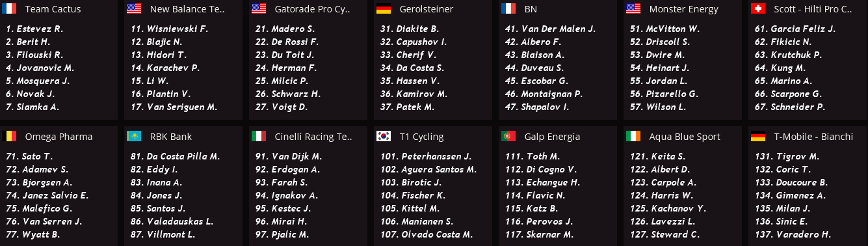Click the Italian flag by Cinelli Racing Te..

point(259,137)
